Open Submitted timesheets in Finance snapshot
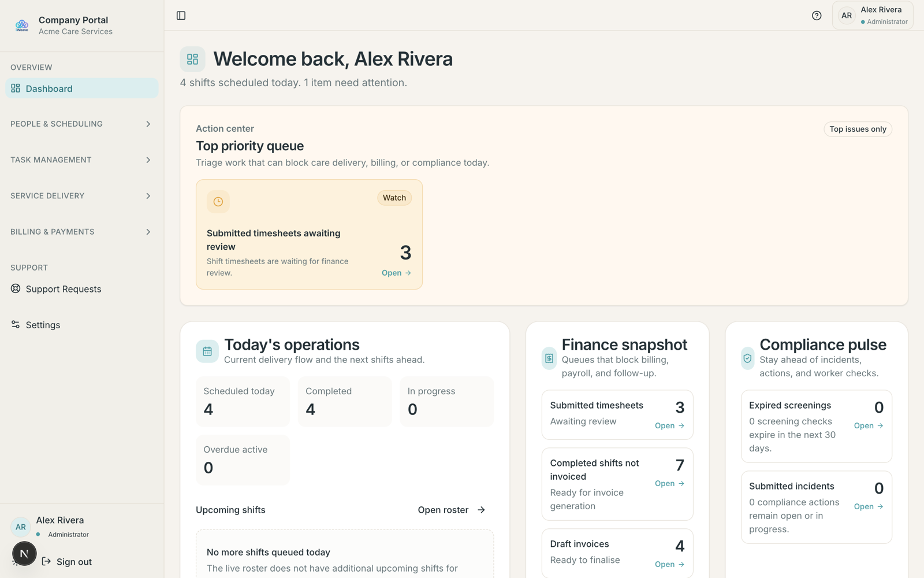Screen dimensions: 924x578 click(x=669, y=425)
